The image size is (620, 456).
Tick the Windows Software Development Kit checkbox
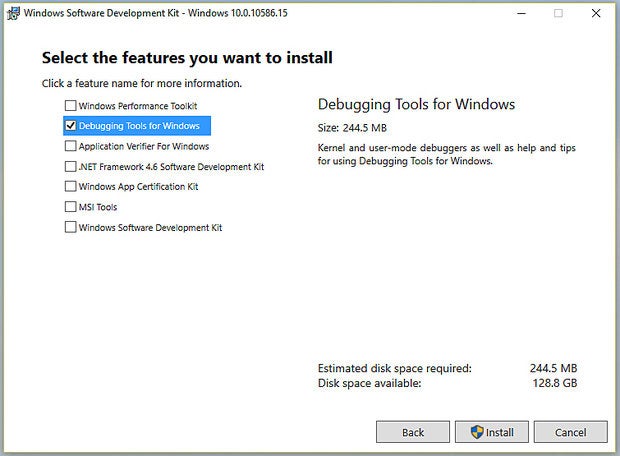70,227
